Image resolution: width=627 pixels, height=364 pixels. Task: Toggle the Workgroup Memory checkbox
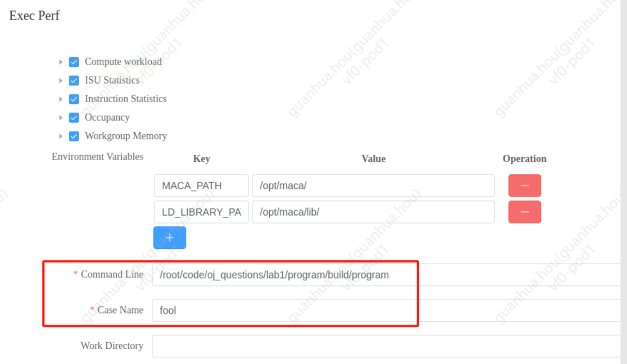tap(74, 136)
